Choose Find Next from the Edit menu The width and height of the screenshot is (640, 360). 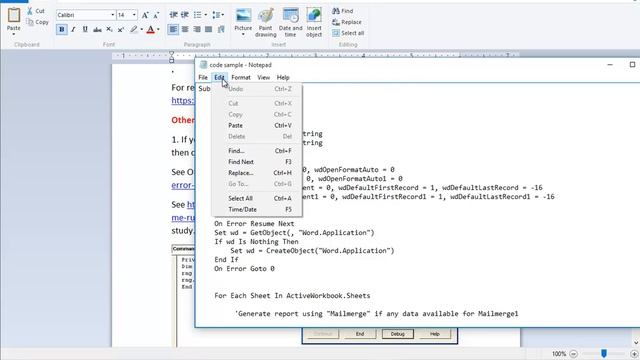[257, 162]
